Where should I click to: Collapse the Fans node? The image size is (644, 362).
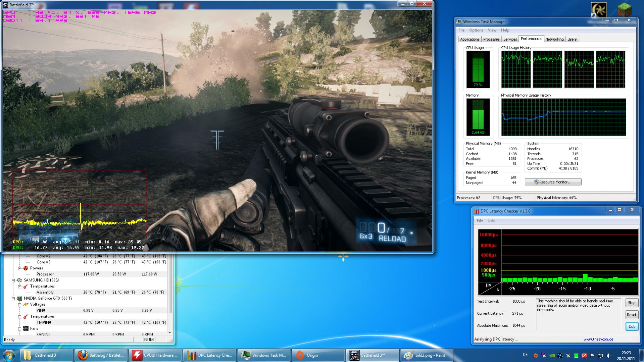click(x=19, y=329)
